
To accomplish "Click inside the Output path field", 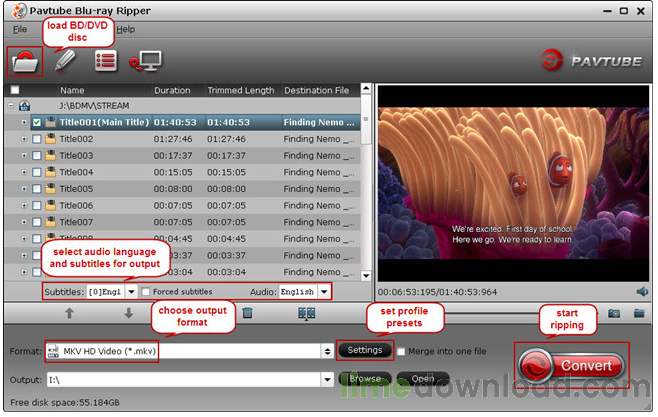I will tap(185, 380).
